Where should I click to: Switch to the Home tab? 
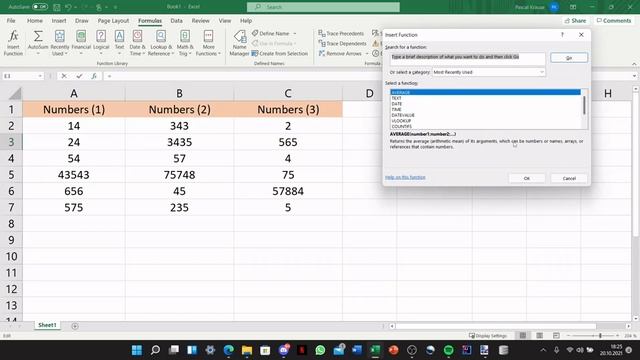[x=35, y=20]
